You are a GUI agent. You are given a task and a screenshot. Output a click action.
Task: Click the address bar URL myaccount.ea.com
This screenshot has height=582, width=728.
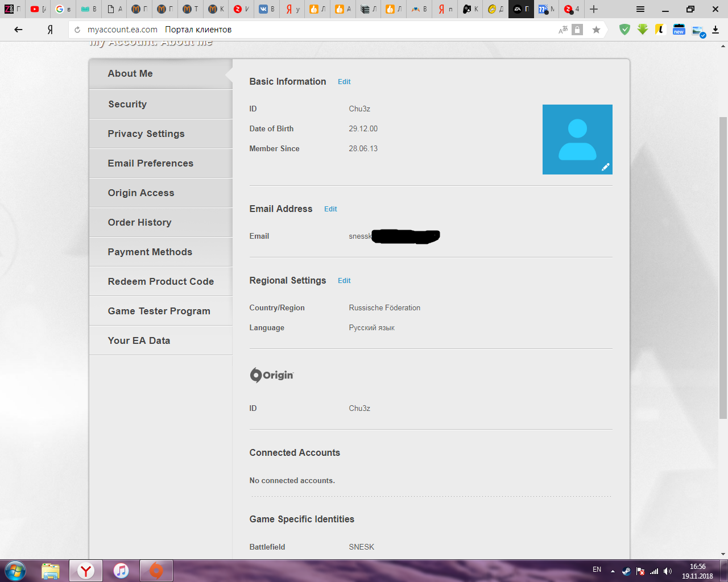pos(122,30)
